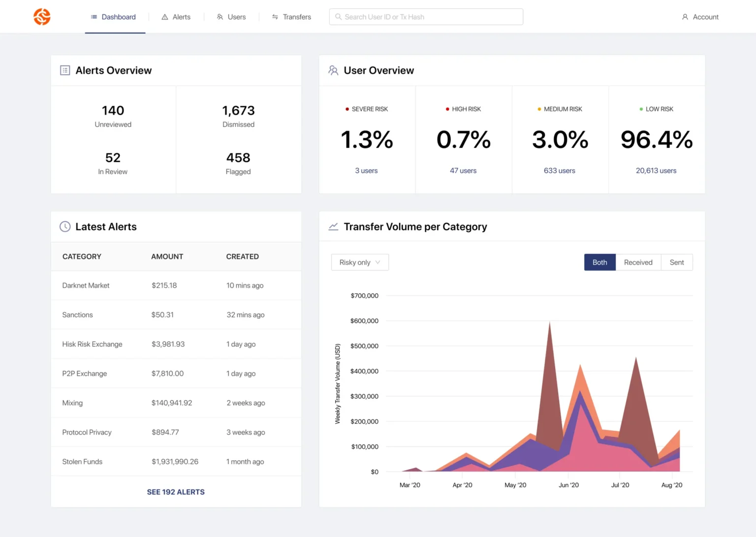Image resolution: width=756 pixels, height=537 pixels.
Task: Click the clock icon beside Latest Alerts
Action: (x=64, y=226)
